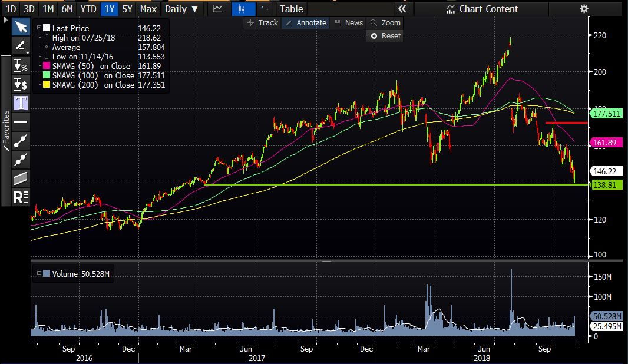Click the 50.528M volume axis tag
Viewport: 628px width, 364px height.
tap(607, 316)
